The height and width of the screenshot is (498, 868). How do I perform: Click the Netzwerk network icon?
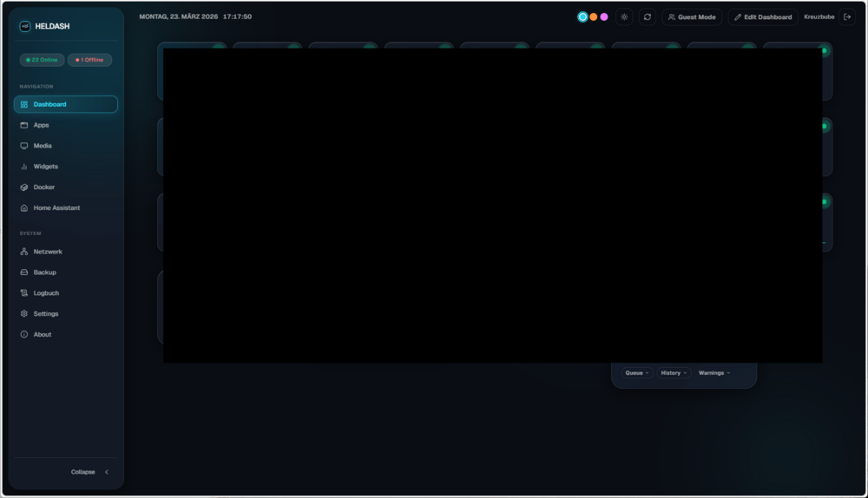(23, 252)
